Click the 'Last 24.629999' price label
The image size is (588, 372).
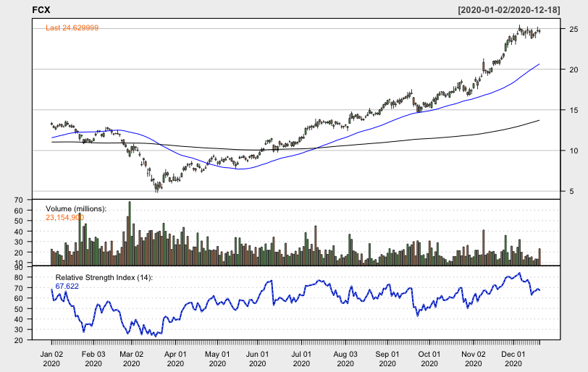click(72, 28)
